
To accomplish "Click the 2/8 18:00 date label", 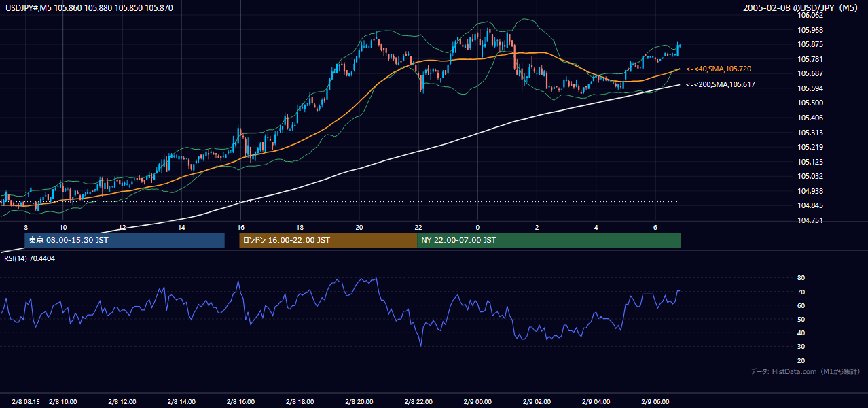I will tap(300, 402).
